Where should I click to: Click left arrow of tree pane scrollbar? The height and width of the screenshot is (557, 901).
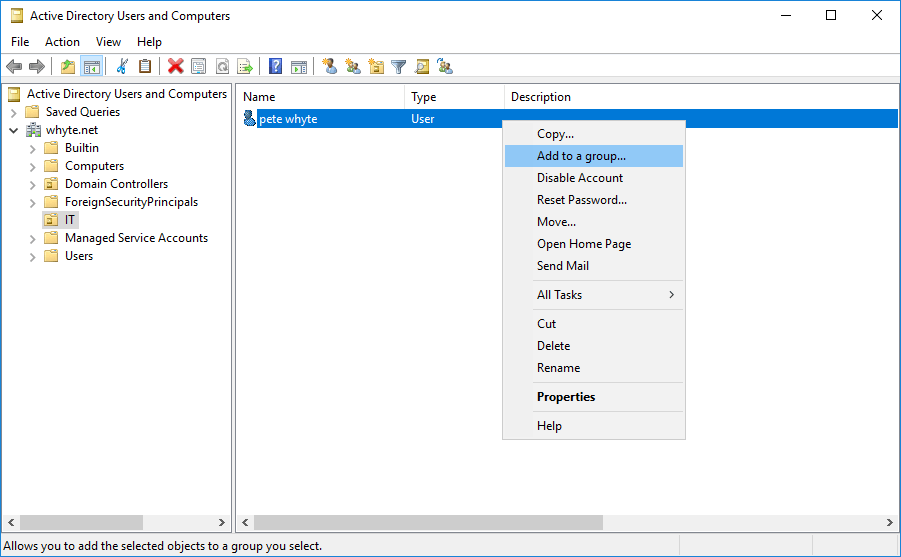point(11,522)
